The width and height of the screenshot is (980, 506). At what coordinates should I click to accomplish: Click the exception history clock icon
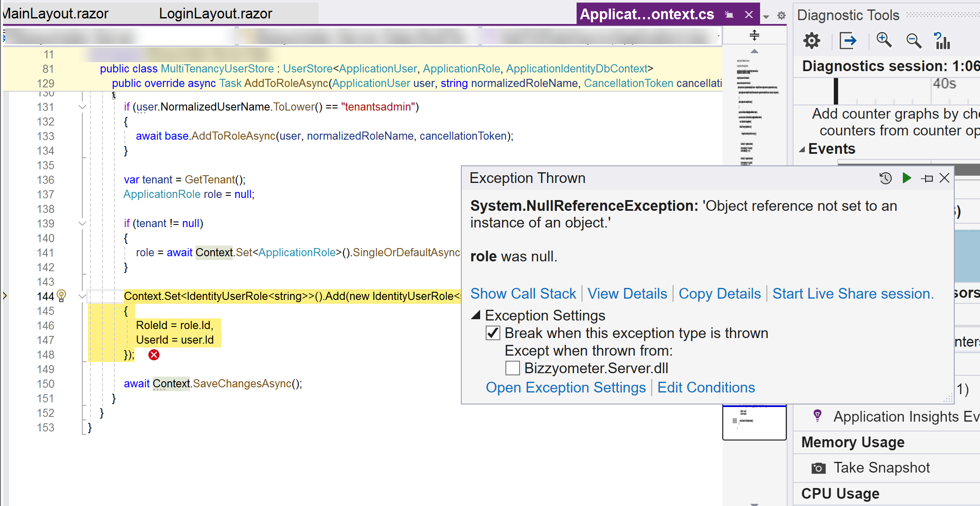click(885, 178)
